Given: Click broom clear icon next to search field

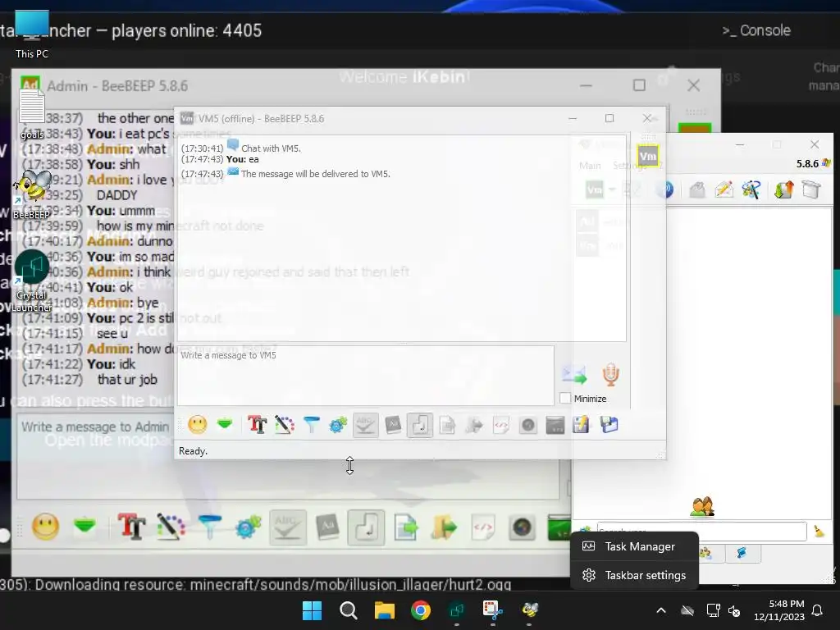Looking at the screenshot, I should [x=819, y=531].
